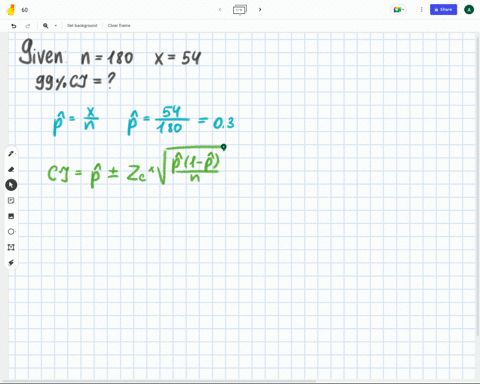Go to the next frame
The image size is (480, 384).
260,10
